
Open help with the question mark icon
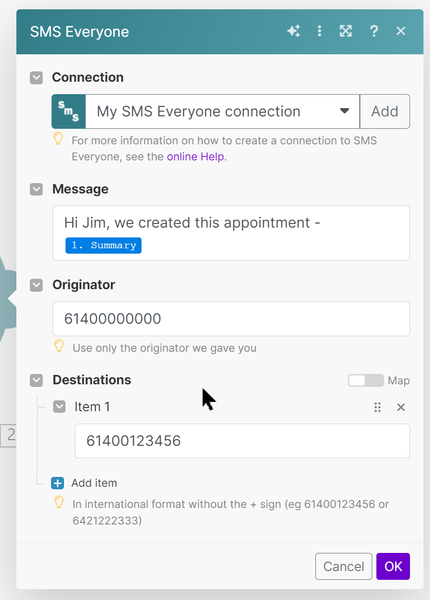[x=374, y=31]
